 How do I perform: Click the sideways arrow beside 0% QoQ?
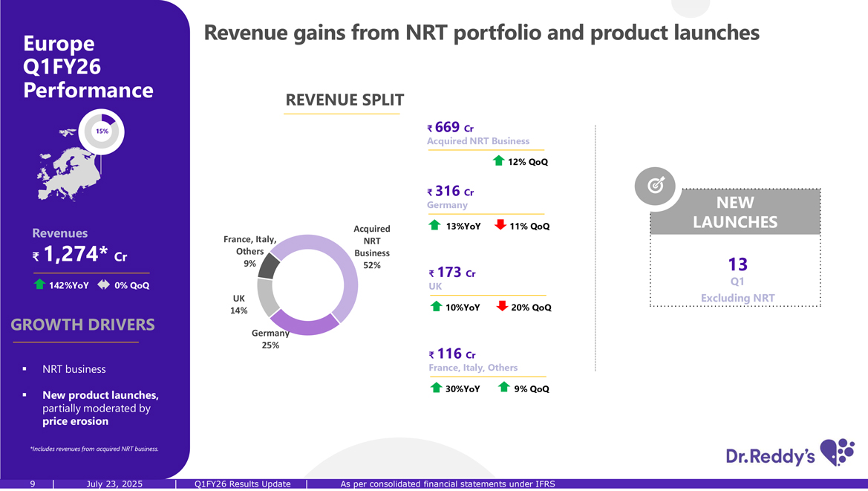(103, 284)
